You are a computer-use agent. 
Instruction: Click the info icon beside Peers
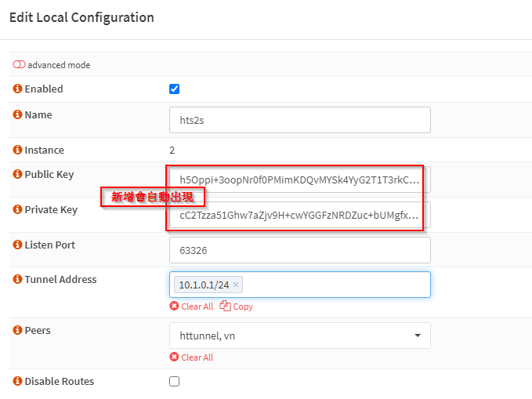[x=17, y=330]
